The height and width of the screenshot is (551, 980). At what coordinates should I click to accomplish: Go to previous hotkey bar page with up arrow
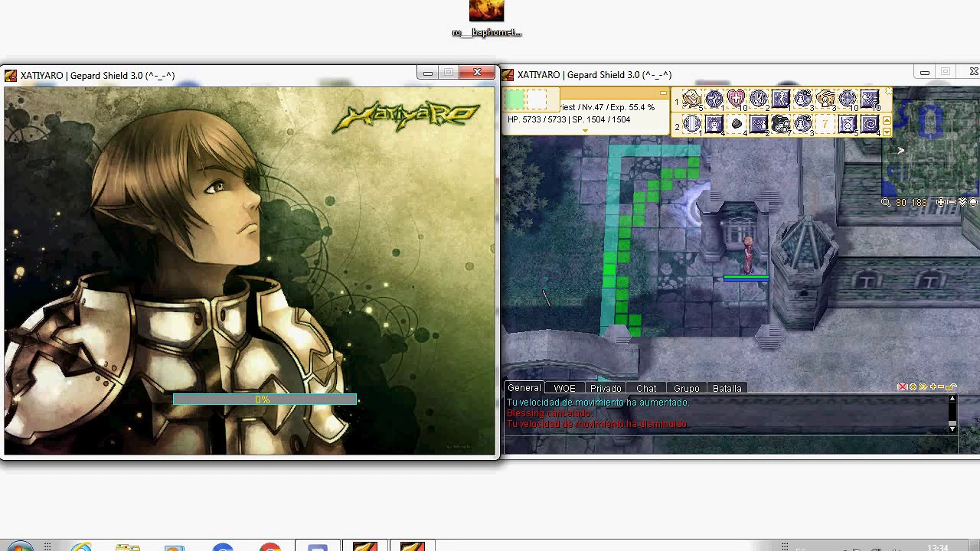[887, 121]
